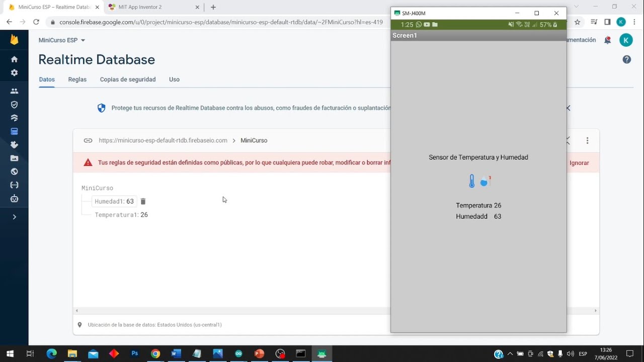Open Windows notification center
Screen dimensions: 644x362
629,354
